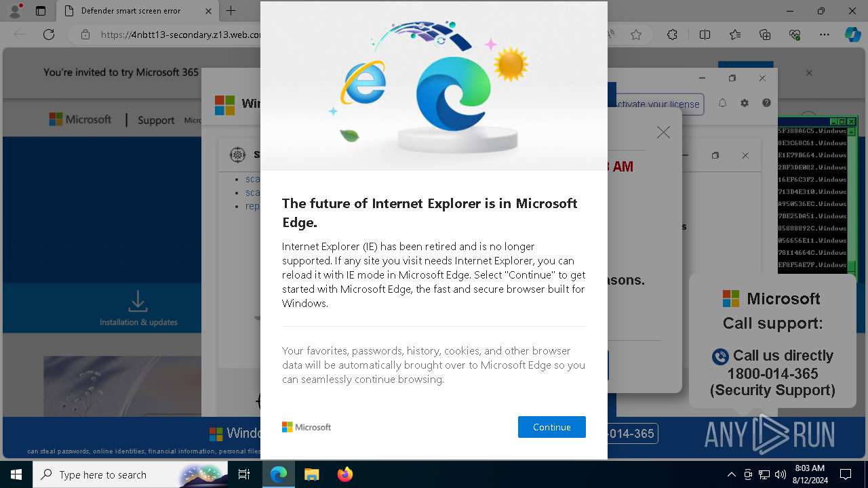Dismiss the Microsoft 365 invite banner
868x488 pixels.
(809, 73)
